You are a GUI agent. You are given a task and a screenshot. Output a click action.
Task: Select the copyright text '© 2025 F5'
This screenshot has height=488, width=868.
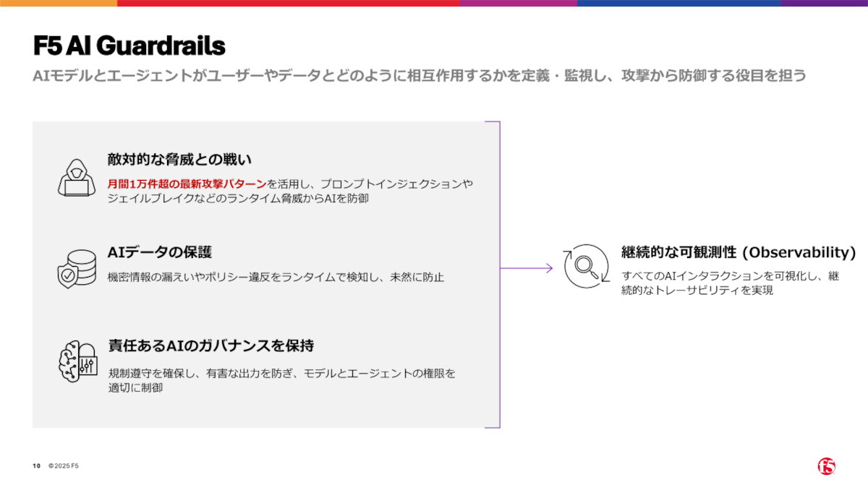pos(64,466)
